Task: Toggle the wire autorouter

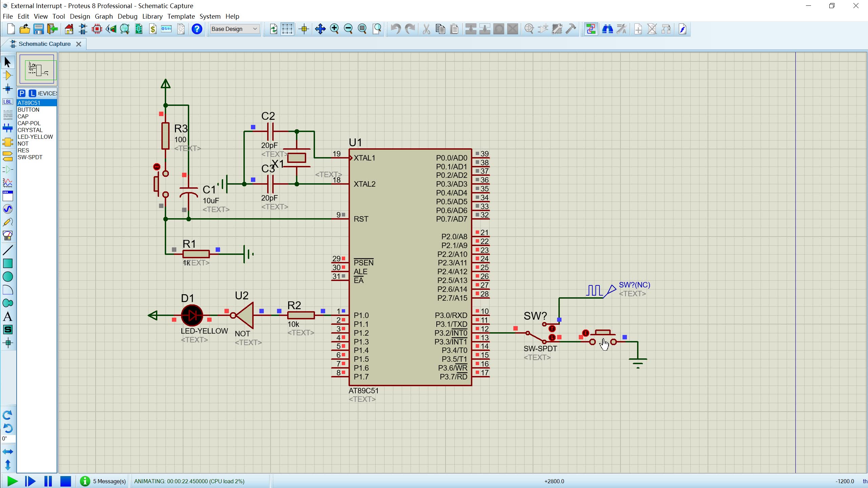Action: 591,29
